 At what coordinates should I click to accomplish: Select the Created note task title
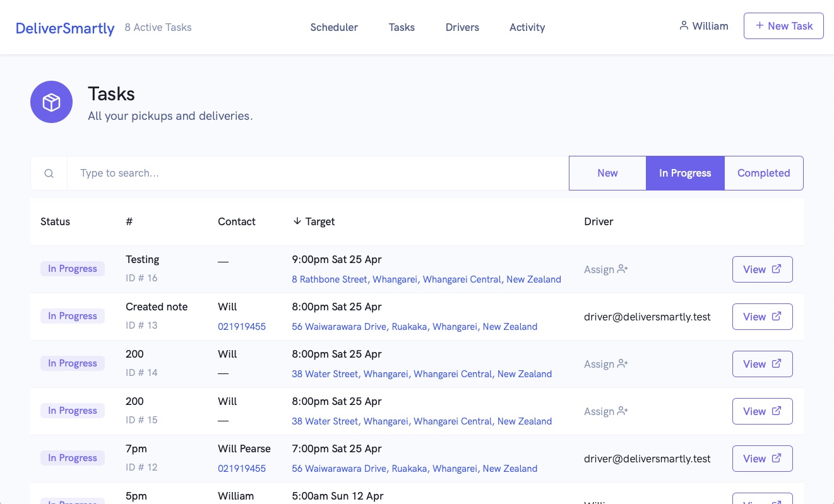click(x=157, y=307)
